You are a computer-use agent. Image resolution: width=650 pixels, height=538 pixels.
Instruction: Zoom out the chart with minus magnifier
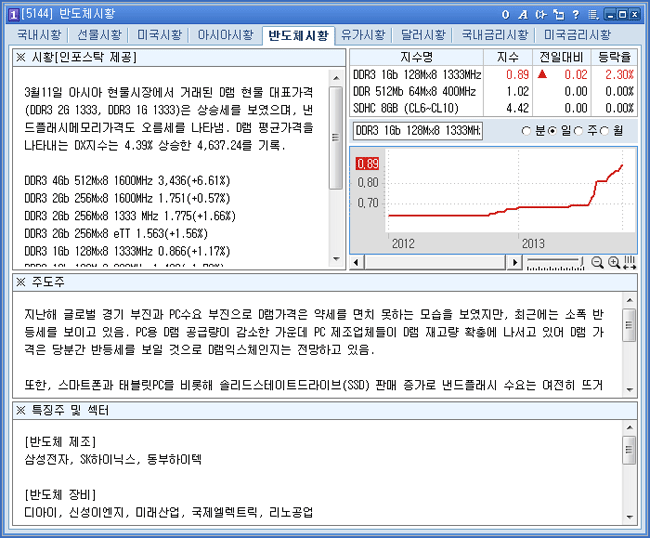click(597, 262)
